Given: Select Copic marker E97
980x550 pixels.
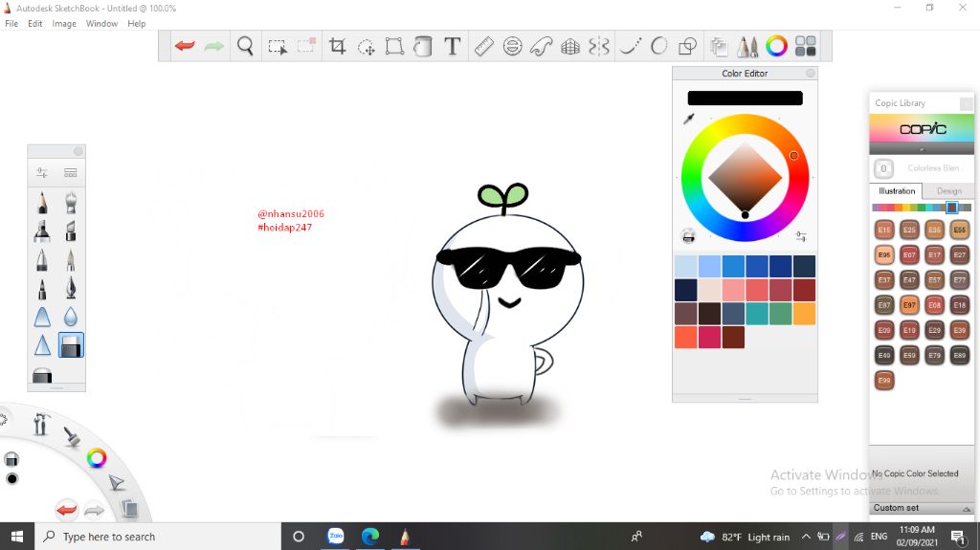Looking at the screenshot, I should 909,305.
